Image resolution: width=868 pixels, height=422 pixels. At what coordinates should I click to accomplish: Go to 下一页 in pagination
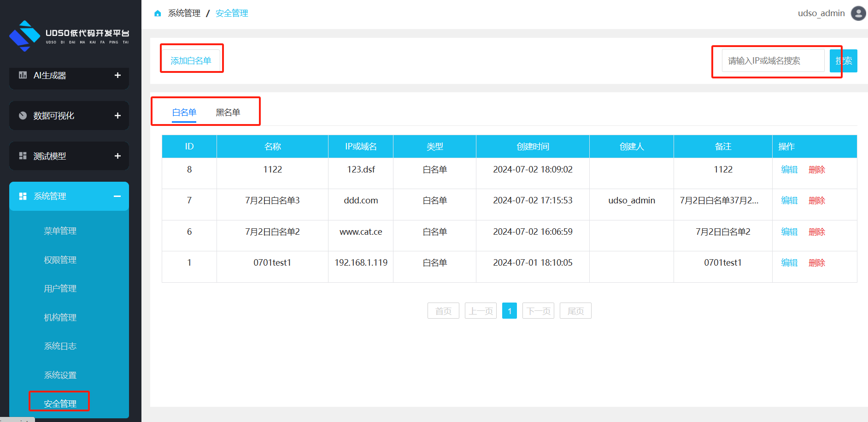point(538,311)
